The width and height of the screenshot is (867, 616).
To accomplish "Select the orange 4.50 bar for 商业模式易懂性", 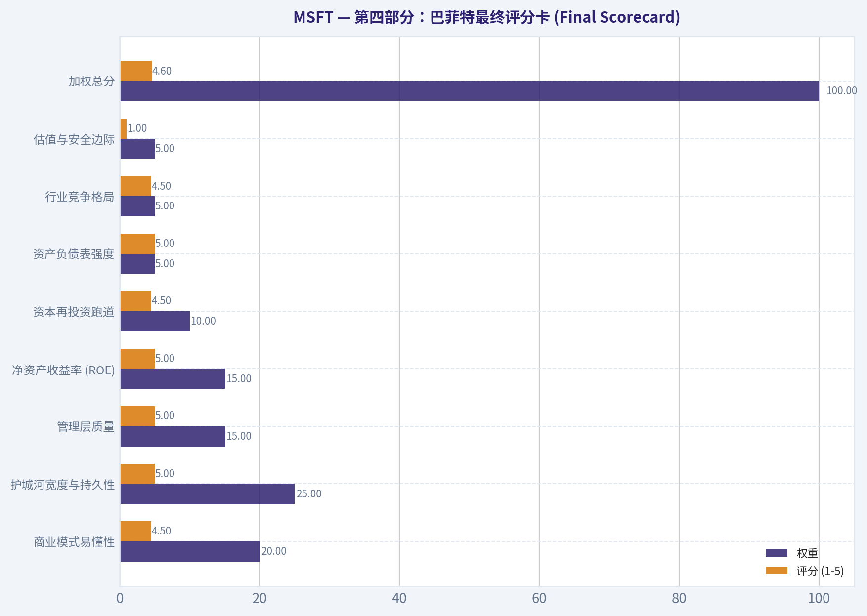I will tap(136, 531).
